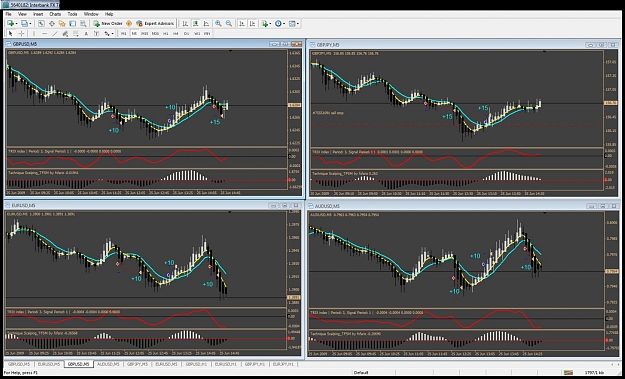Open the Profiles toolbar icon
The height and width of the screenshot is (379, 625).
[x=24, y=24]
